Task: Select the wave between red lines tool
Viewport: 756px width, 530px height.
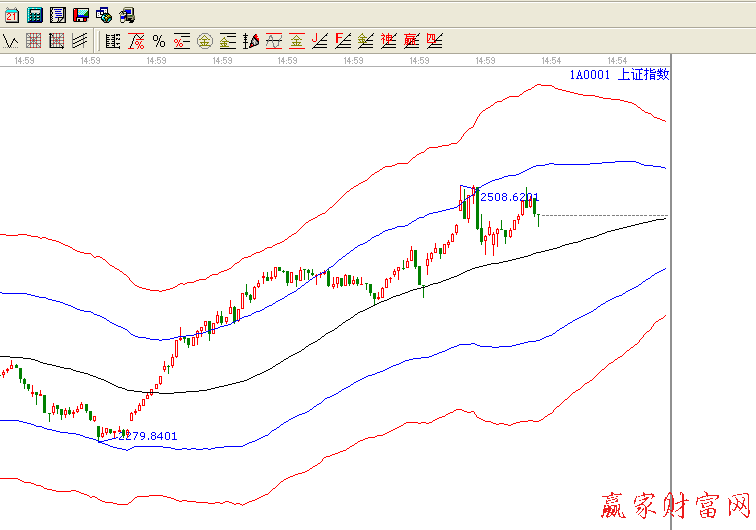Action: [x=273, y=41]
